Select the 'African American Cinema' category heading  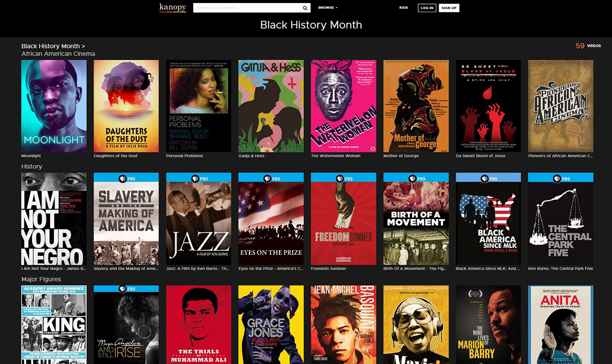click(58, 54)
